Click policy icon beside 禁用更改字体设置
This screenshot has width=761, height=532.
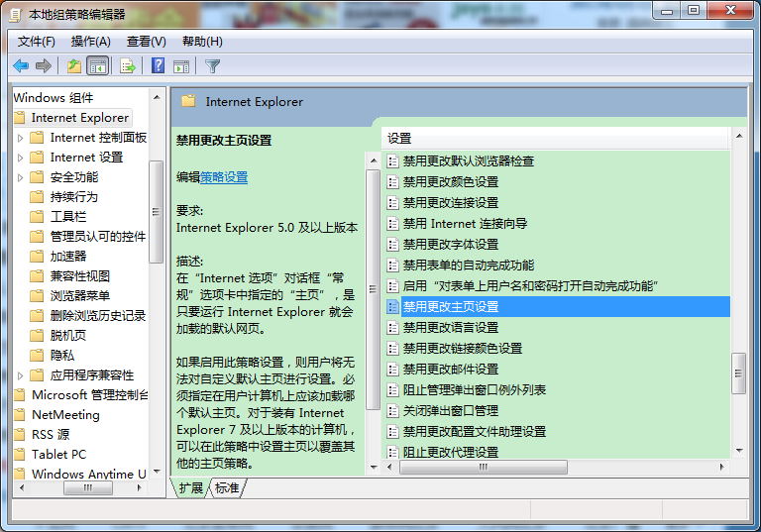coord(392,244)
